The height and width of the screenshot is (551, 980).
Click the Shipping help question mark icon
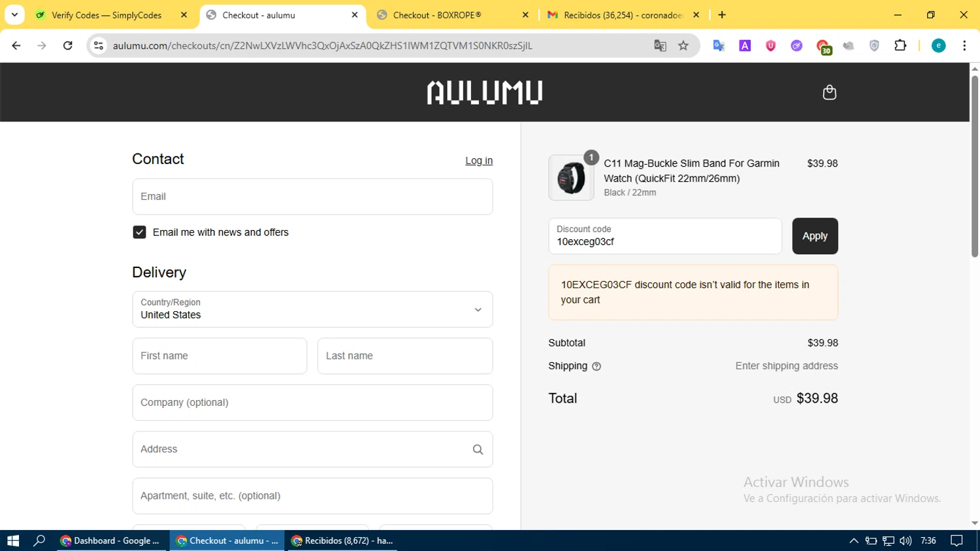(596, 367)
